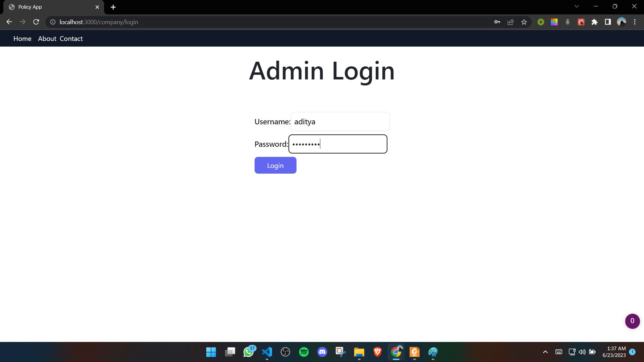
Task: Open the bug-shaped extension icon
Action: (x=568, y=22)
